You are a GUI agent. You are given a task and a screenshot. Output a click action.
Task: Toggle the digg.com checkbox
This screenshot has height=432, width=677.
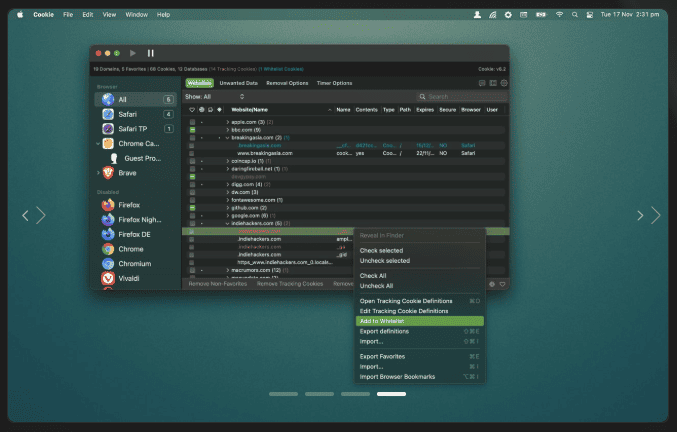coord(192,184)
